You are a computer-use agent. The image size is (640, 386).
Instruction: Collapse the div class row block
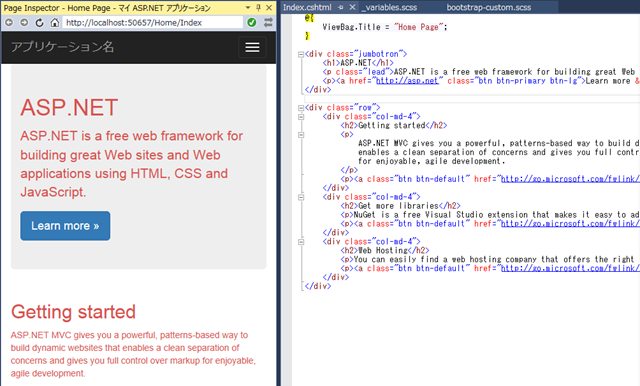click(x=301, y=108)
